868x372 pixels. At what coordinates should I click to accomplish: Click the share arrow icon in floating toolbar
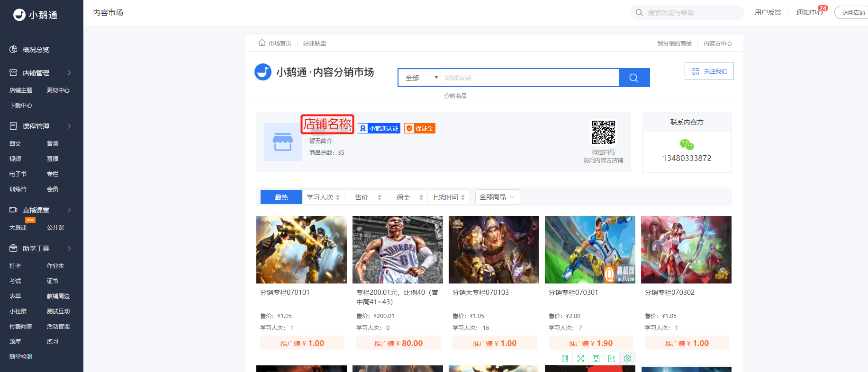click(612, 359)
